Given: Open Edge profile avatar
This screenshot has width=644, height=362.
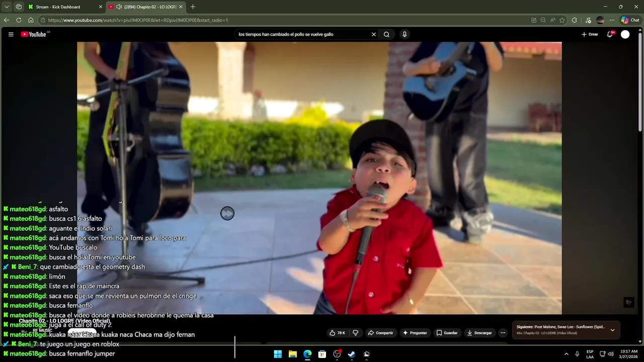Looking at the screenshot, I should [x=600, y=20].
